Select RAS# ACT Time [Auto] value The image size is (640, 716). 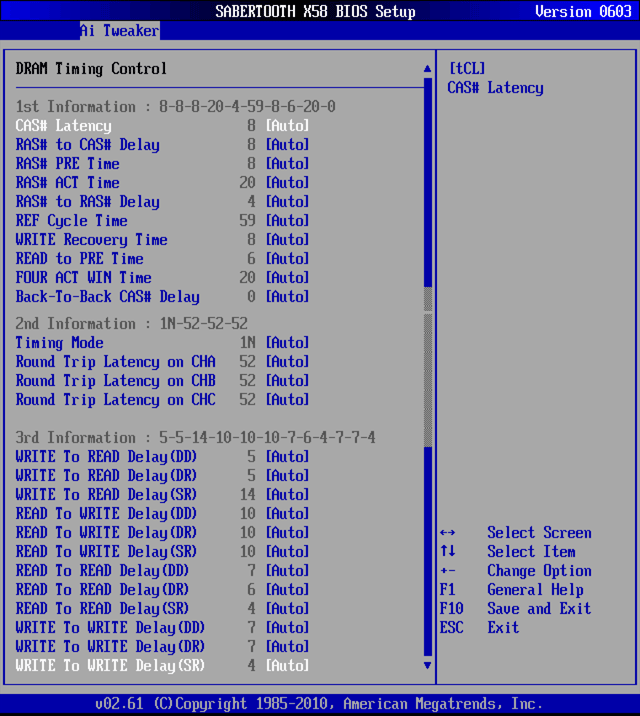point(287,183)
